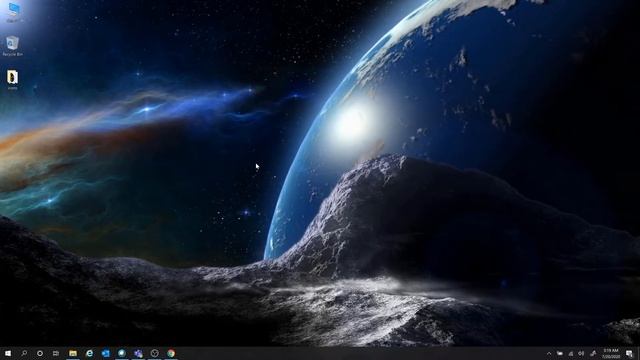Click the battery status tray icon
The image size is (640, 360).
click(560, 353)
